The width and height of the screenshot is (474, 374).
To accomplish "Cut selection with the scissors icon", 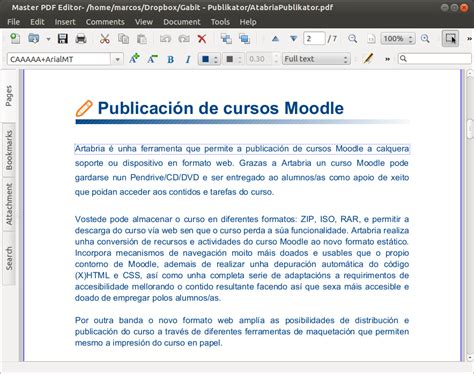I will click(x=105, y=39).
